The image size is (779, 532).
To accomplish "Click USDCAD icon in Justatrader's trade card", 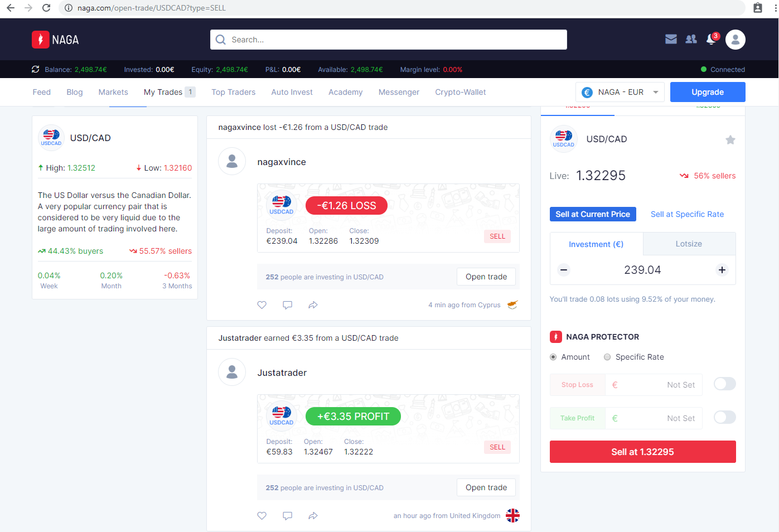I will 282,415.
